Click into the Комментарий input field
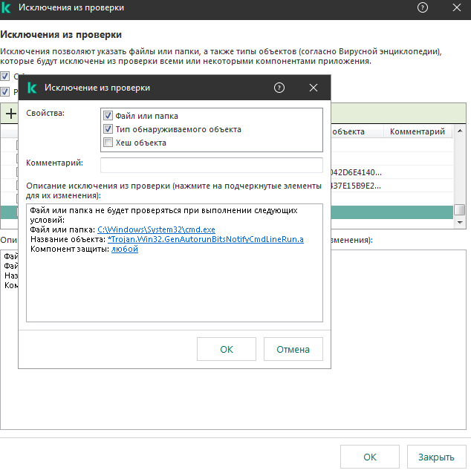Screen dimensions: 471x476 (x=212, y=165)
